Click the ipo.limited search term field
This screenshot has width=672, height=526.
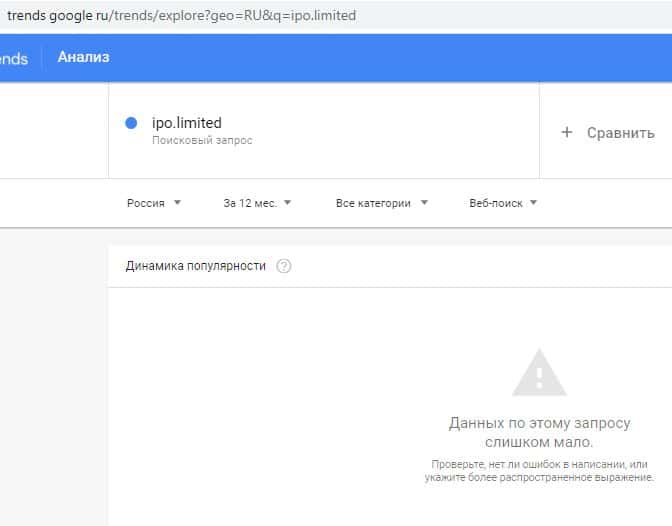[187, 123]
